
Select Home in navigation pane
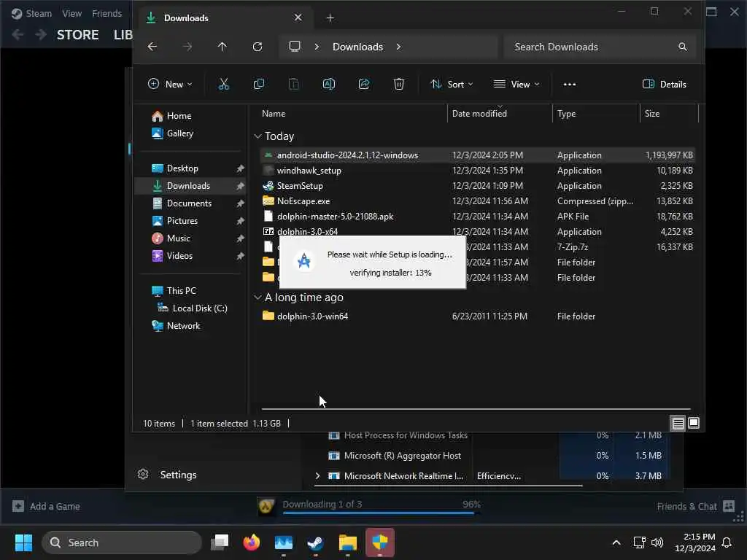point(171,116)
